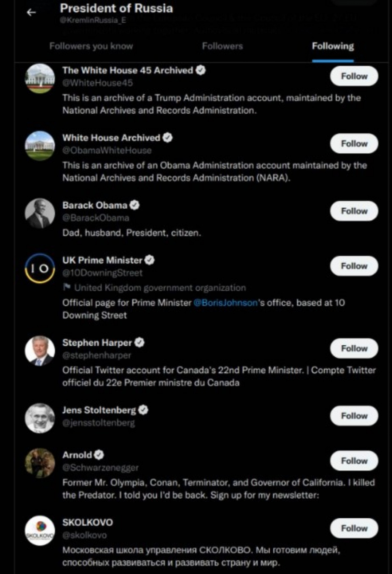Click the verified badge next to Arnold
The image size is (392, 574).
point(99,455)
